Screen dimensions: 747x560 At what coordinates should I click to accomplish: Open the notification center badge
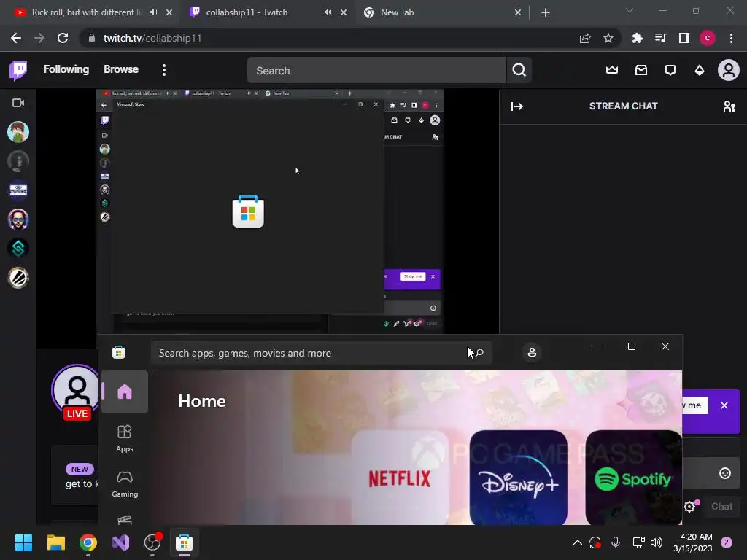pyautogui.click(x=727, y=542)
